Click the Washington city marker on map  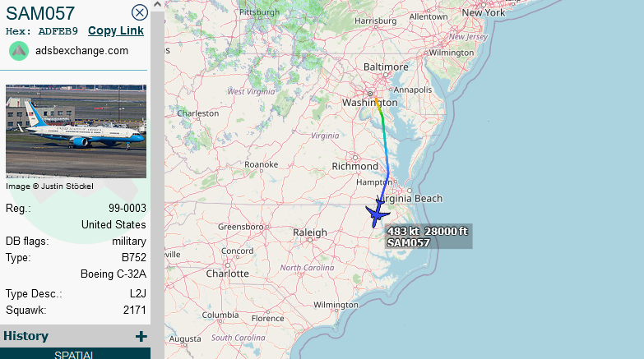pos(369,94)
